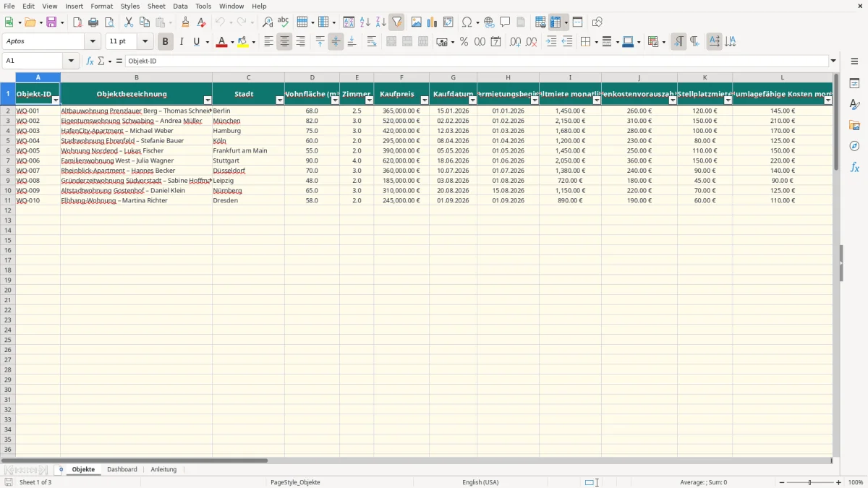Toggle AutoFilter funnel button
The width and height of the screenshot is (868, 488).
point(397,22)
